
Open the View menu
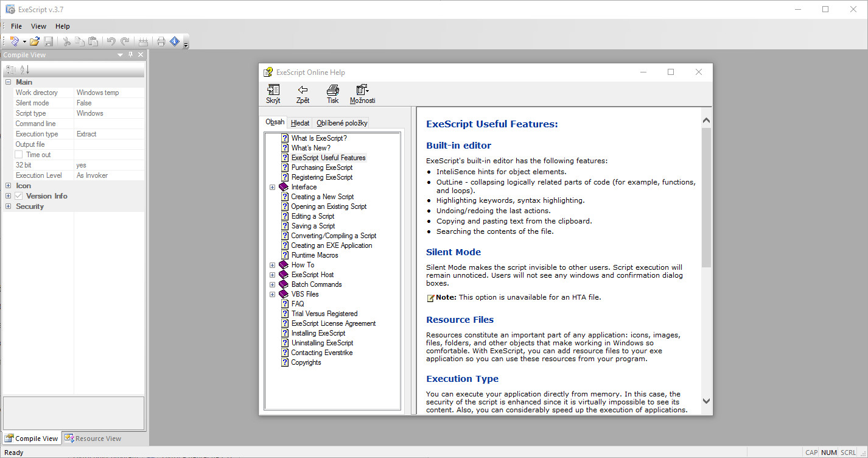coord(38,26)
